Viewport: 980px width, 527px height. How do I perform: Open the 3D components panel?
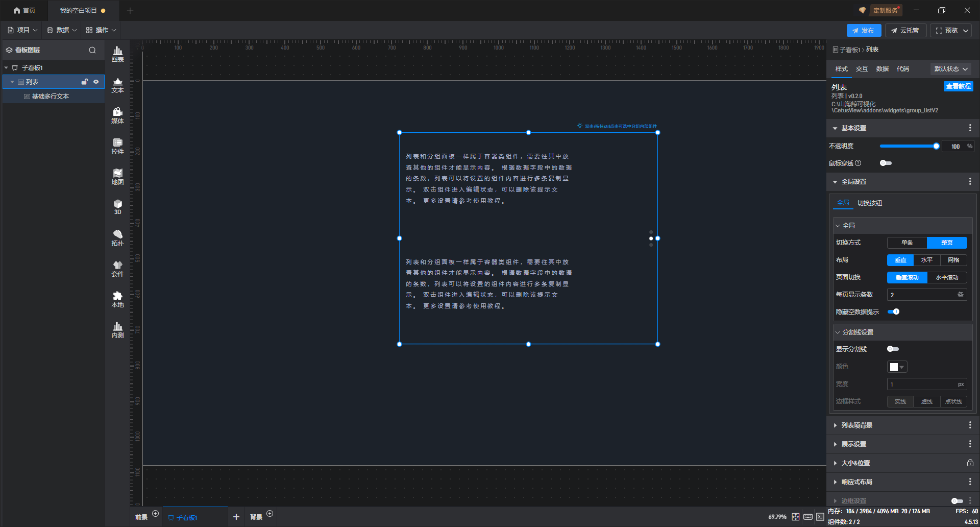(x=117, y=207)
